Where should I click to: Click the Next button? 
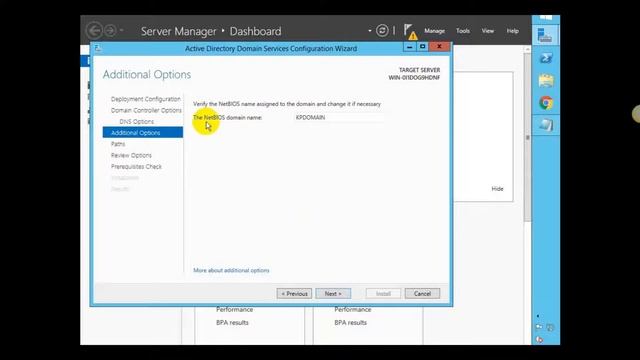[x=333, y=293]
